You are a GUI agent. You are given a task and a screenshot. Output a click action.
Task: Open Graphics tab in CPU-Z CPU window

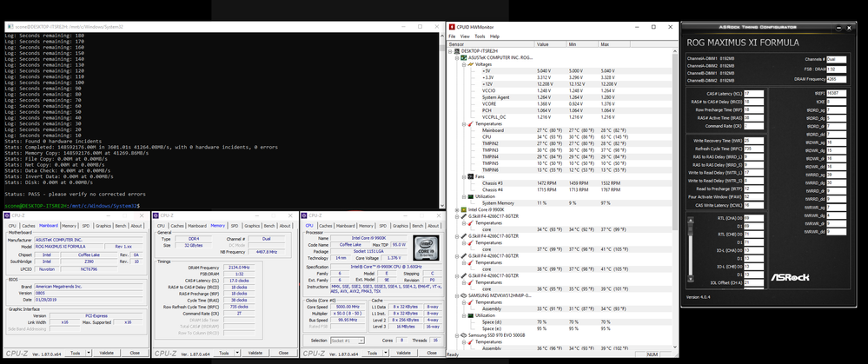tap(401, 226)
